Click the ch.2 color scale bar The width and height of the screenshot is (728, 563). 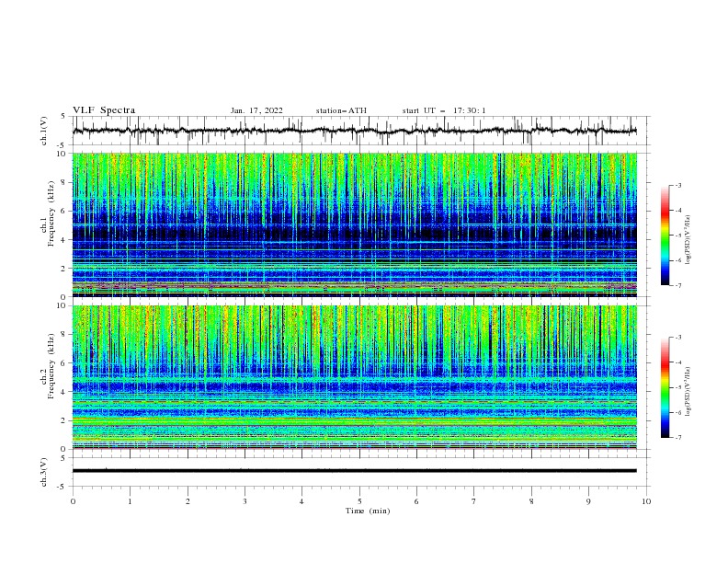[x=665, y=387]
